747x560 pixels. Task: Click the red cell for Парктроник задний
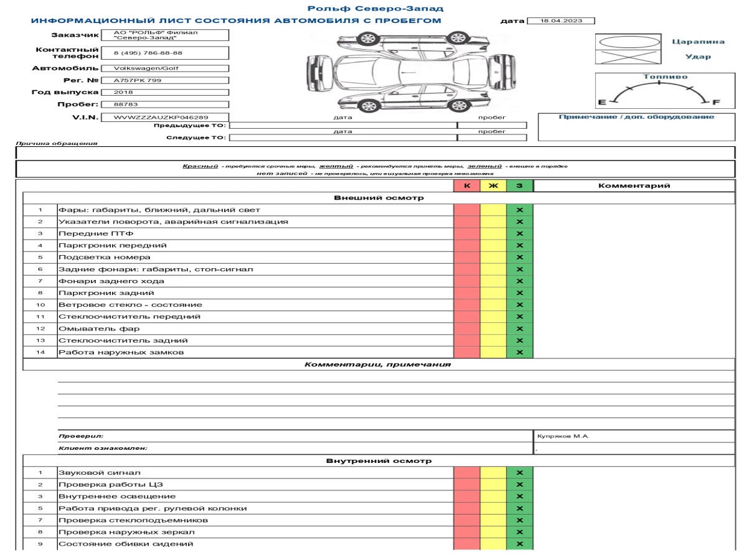click(x=467, y=293)
